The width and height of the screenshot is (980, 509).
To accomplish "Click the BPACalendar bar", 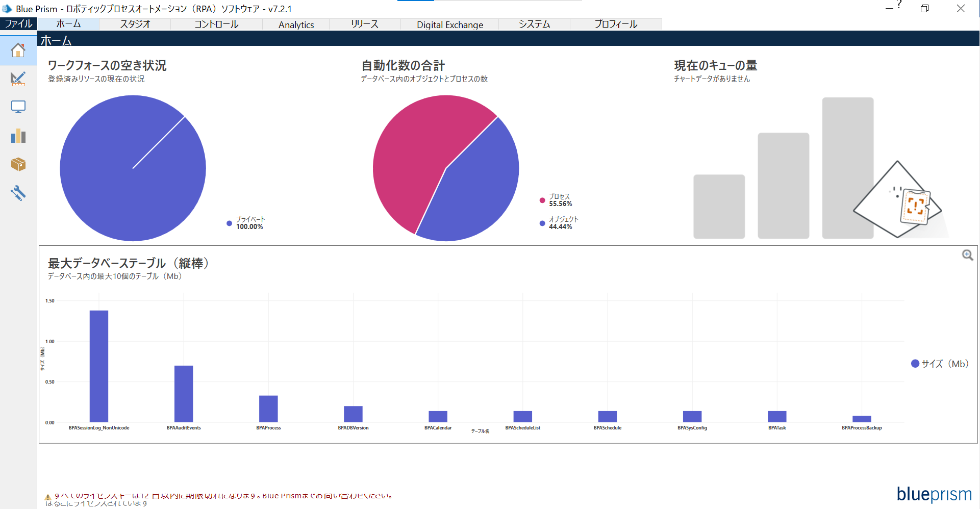I will [x=438, y=417].
